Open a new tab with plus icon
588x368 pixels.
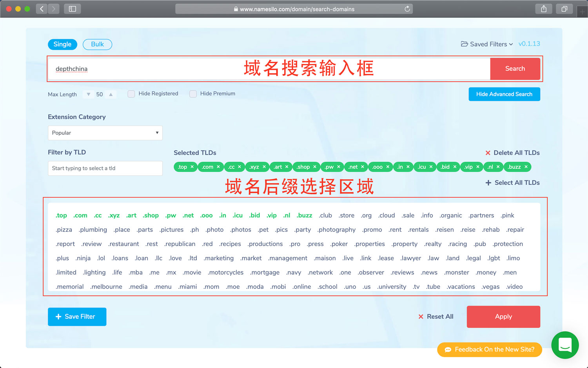[x=582, y=12]
